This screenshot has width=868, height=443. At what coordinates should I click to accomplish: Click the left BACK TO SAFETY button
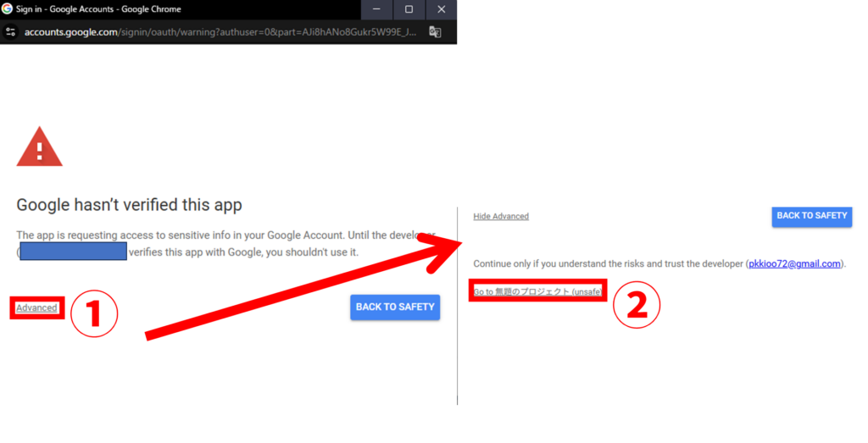(395, 307)
